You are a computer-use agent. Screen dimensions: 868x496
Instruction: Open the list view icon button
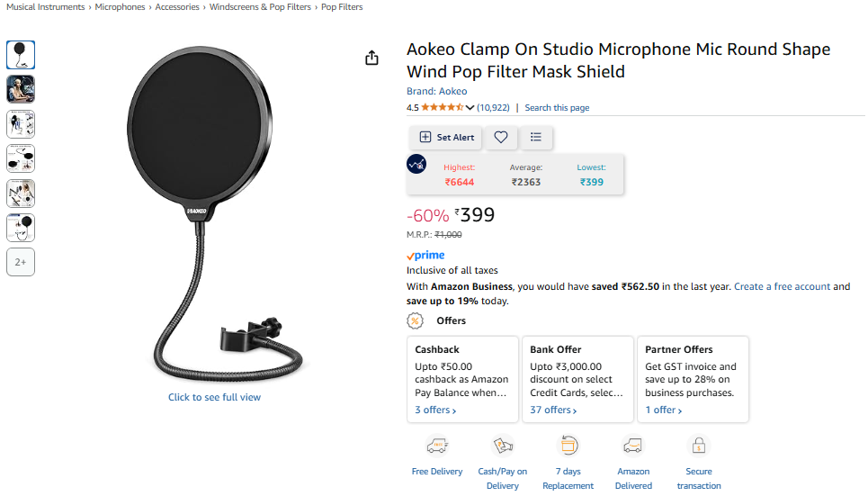coord(535,137)
